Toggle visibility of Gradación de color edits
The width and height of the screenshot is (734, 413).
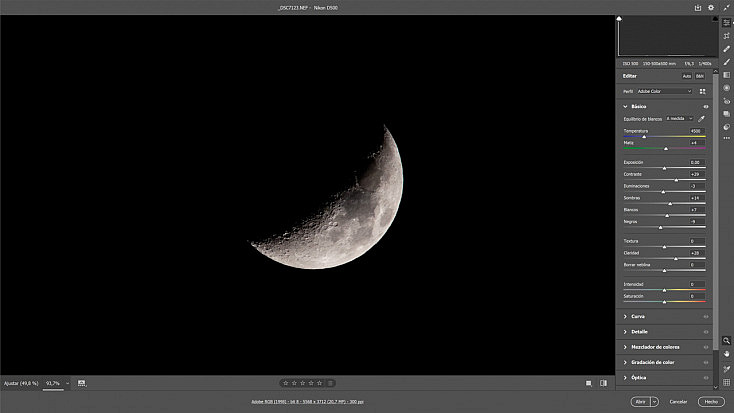[705, 362]
